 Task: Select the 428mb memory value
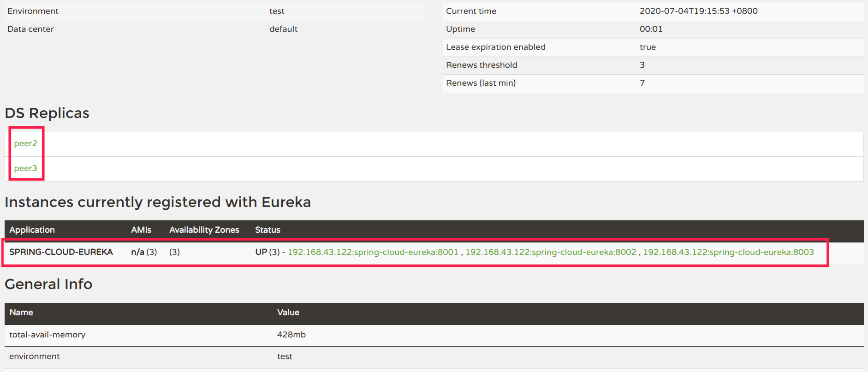[x=291, y=335]
